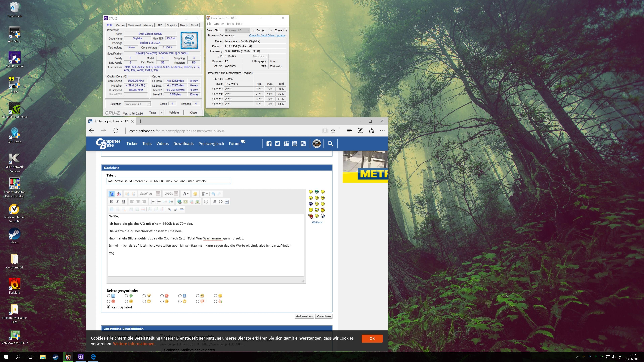Viewport: 644px width, 362px height.
Task: Open the Größe size dropdown
Action: click(x=176, y=194)
